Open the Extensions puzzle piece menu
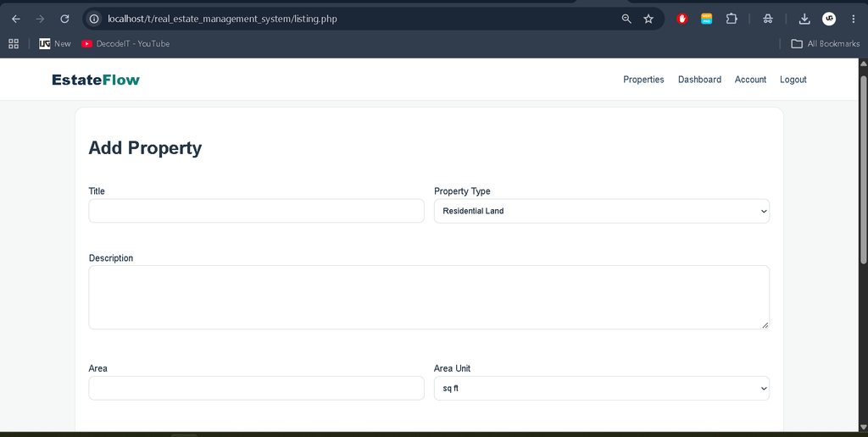The width and height of the screenshot is (868, 437). pos(732,19)
